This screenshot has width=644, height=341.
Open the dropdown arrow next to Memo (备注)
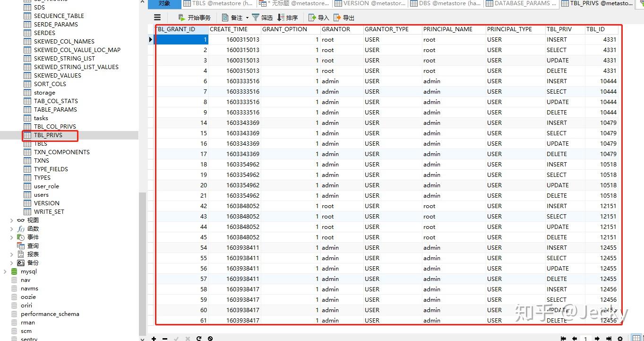tap(247, 18)
